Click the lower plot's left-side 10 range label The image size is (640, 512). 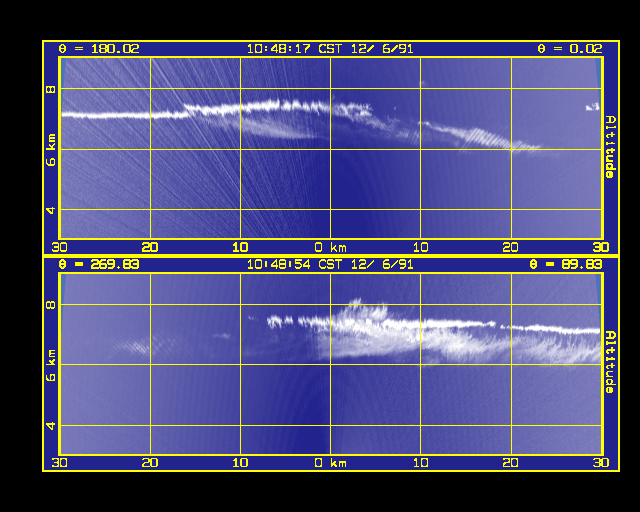pyautogui.click(x=240, y=463)
